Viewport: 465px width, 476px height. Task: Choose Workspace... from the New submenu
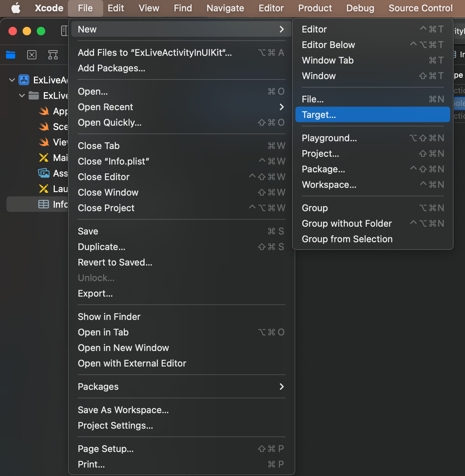click(x=373, y=185)
